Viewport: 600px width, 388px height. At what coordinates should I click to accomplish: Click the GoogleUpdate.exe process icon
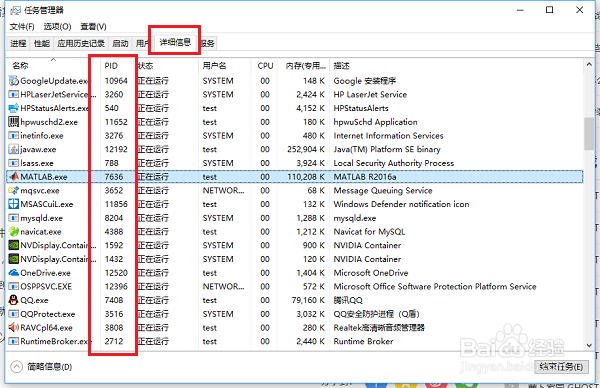13,81
